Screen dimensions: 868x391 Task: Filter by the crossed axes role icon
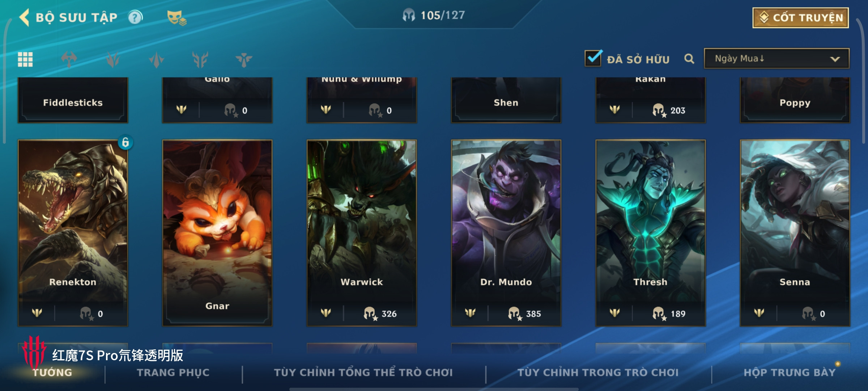coord(69,59)
